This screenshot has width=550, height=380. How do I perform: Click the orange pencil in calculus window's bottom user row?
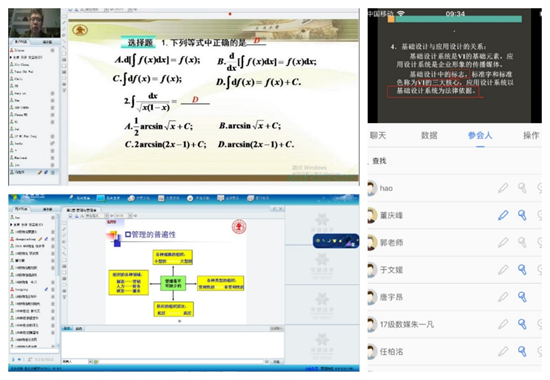pyautogui.click(x=40, y=172)
